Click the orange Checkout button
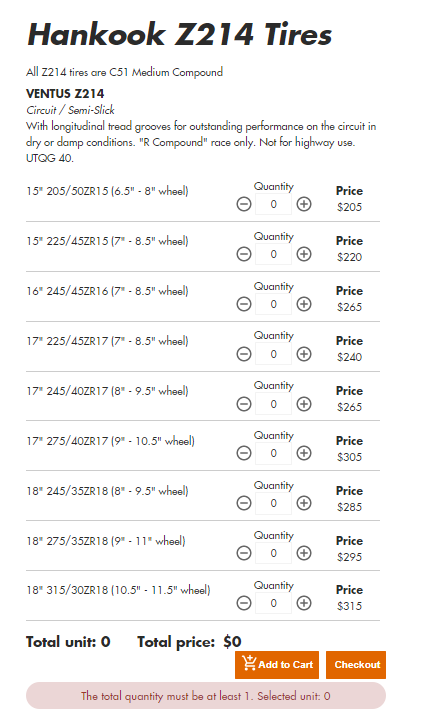Viewport: 424px width, 726px height. 356,665
